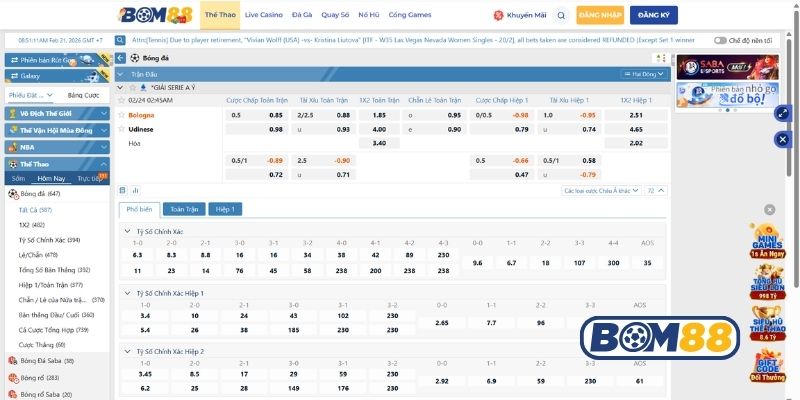The height and width of the screenshot is (400, 800).
Task: Close floating panel with blue X icon
Action: [x=782, y=139]
